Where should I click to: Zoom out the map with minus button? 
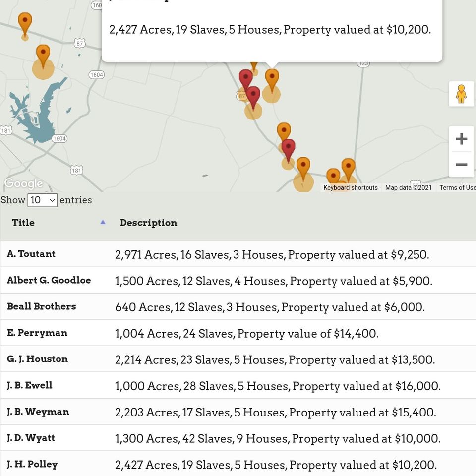[x=461, y=165]
